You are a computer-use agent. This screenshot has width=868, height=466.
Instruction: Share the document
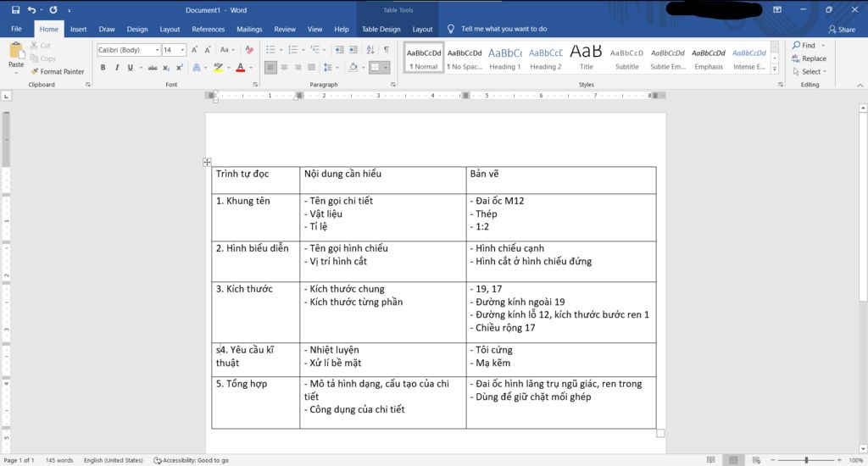(x=842, y=30)
